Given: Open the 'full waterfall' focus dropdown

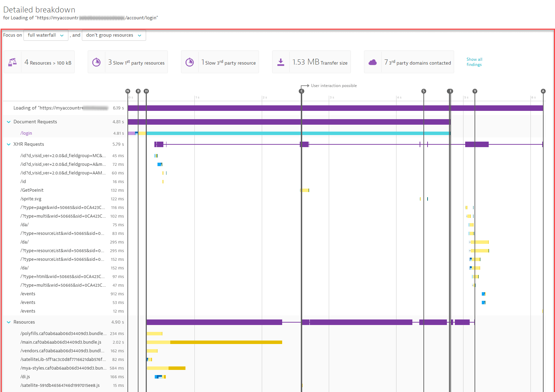Looking at the screenshot, I should point(46,35).
